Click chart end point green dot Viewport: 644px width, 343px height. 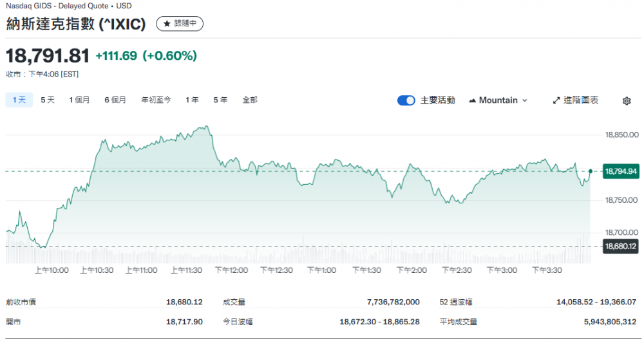tap(590, 171)
